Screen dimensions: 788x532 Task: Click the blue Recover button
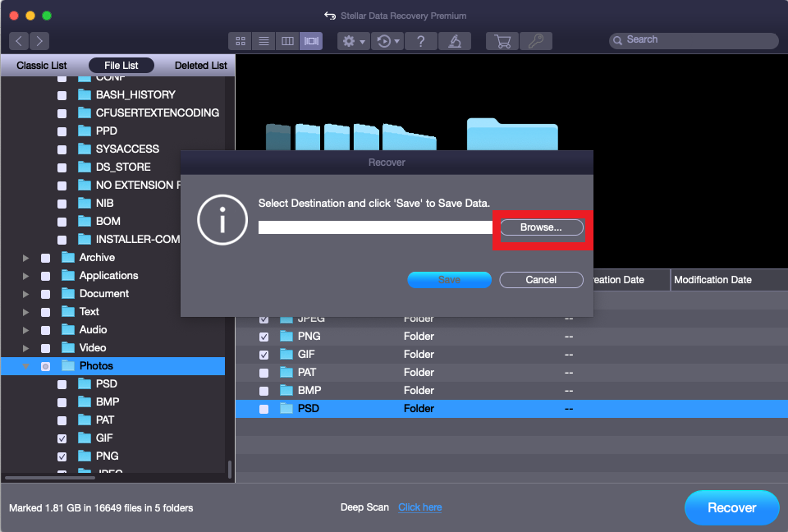[731, 508]
